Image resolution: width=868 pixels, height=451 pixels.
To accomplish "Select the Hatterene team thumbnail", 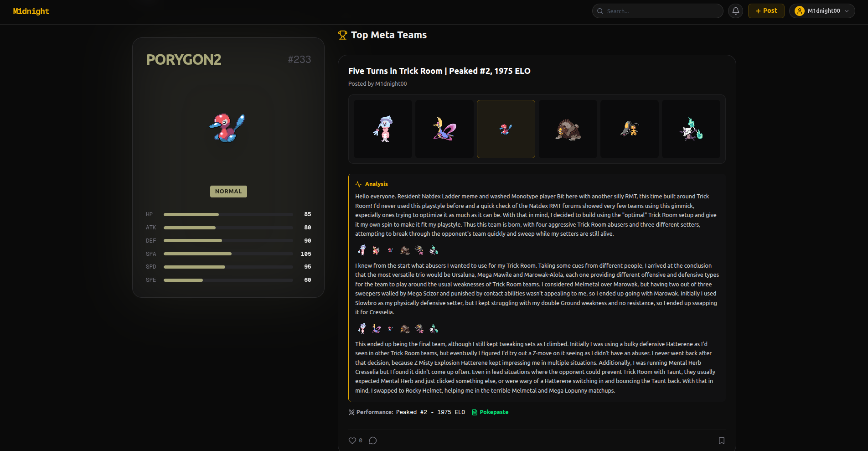I will [x=383, y=129].
